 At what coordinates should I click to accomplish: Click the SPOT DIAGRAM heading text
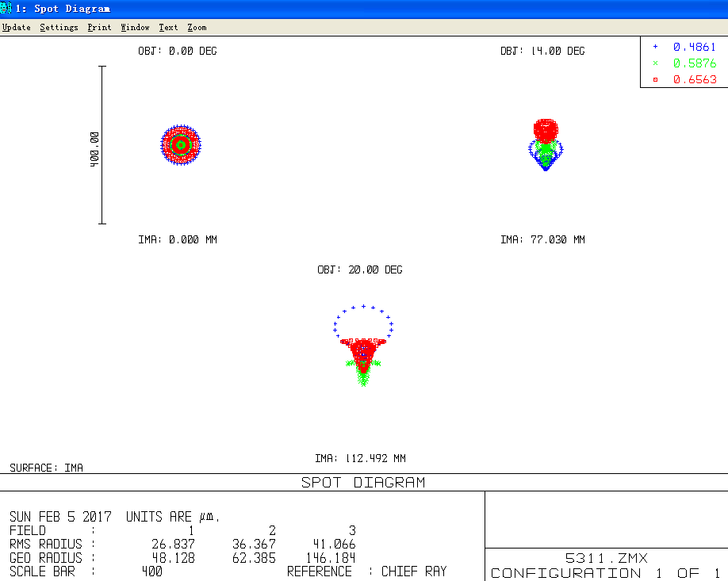click(x=363, y=482)
